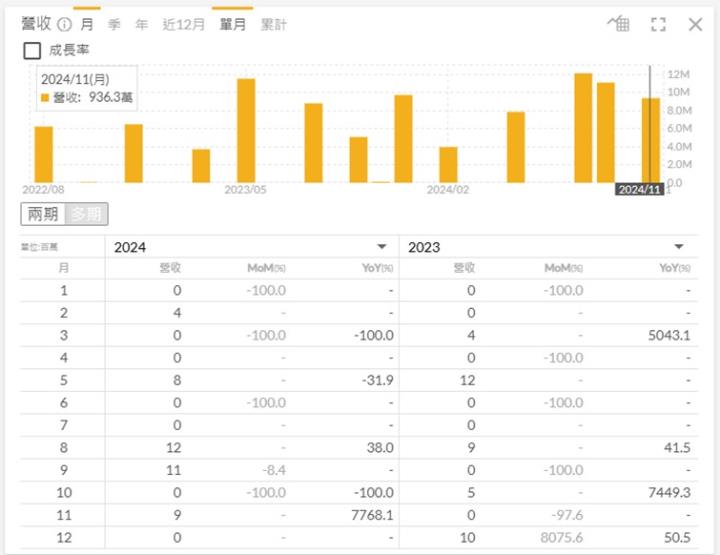The width and height of the screenshot is (720, 555).
Task: Click the 2024/11 revenue bar
Action: [x=650, y=140]
